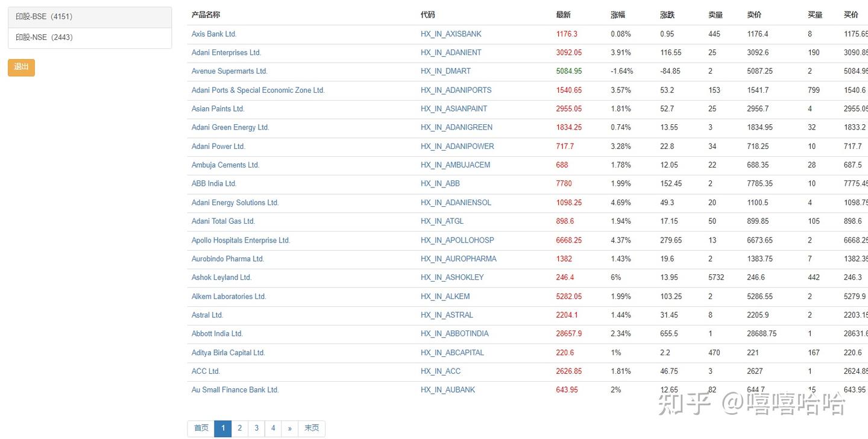Click the HX_IN_ASIANPAINT code link

[454, 109]
